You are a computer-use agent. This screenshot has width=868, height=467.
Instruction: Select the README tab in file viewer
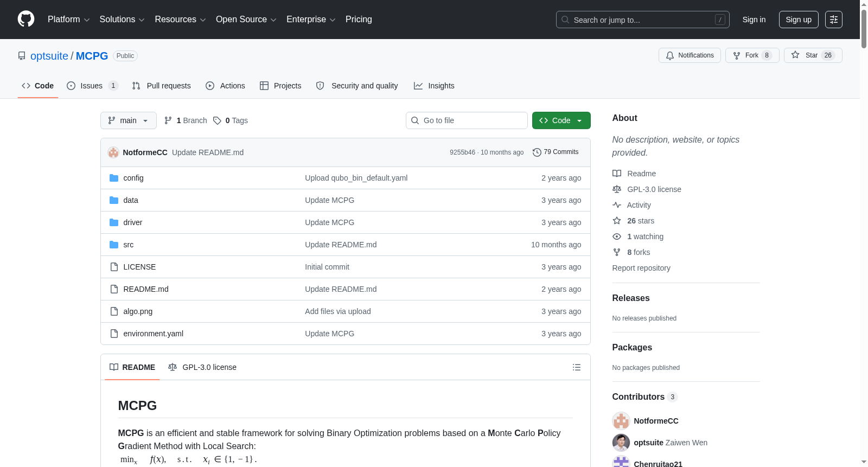click(132, 367)
